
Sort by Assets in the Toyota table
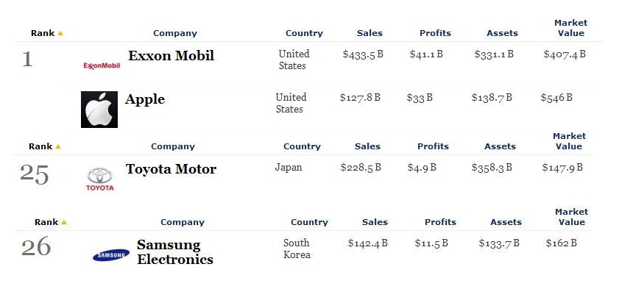coord(500,146)
